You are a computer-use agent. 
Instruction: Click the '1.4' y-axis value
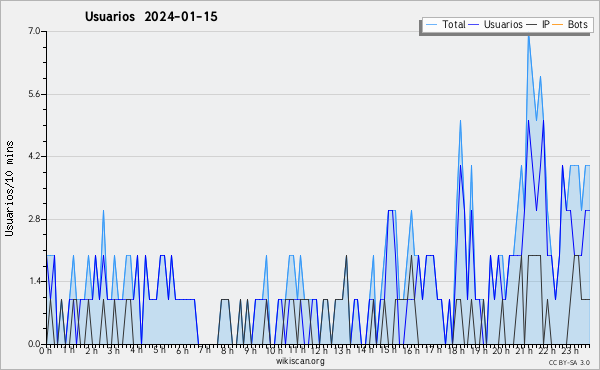[34, 282]
